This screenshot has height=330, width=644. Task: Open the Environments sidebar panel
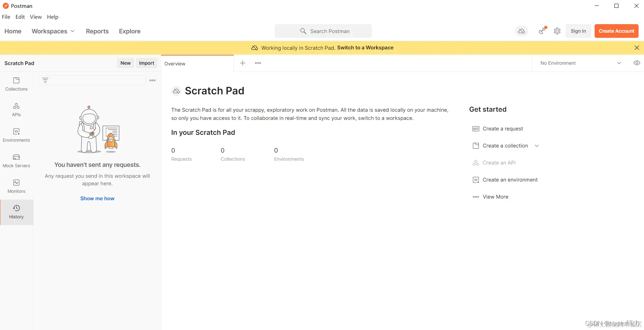pyautogui.click(x=16, y=135)
